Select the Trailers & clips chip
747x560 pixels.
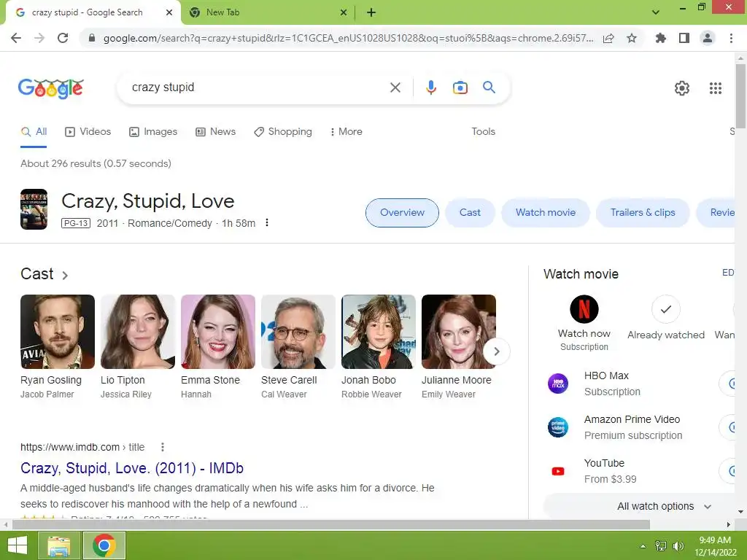[x=643, y=213]
